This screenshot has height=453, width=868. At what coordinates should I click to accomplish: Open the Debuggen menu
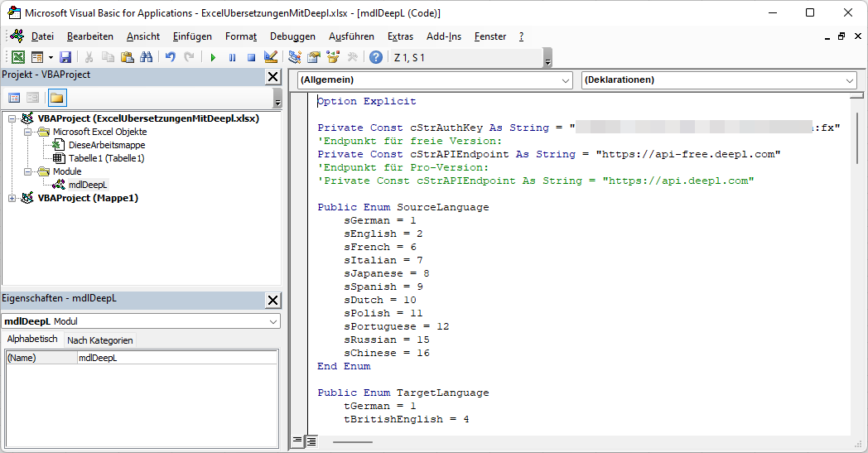pyautogui.click(x=292, y=36)
